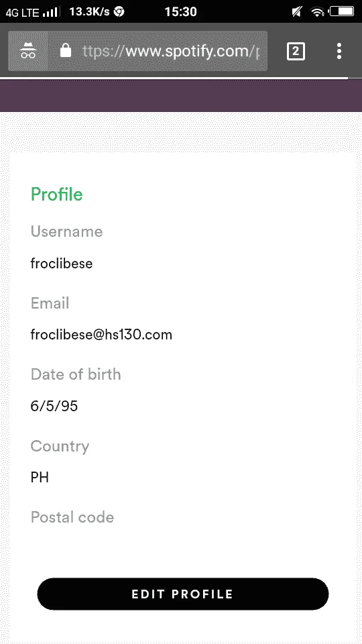Tap the secure lock icon in address bar
362x644 pixels.
tap(66, 51)
